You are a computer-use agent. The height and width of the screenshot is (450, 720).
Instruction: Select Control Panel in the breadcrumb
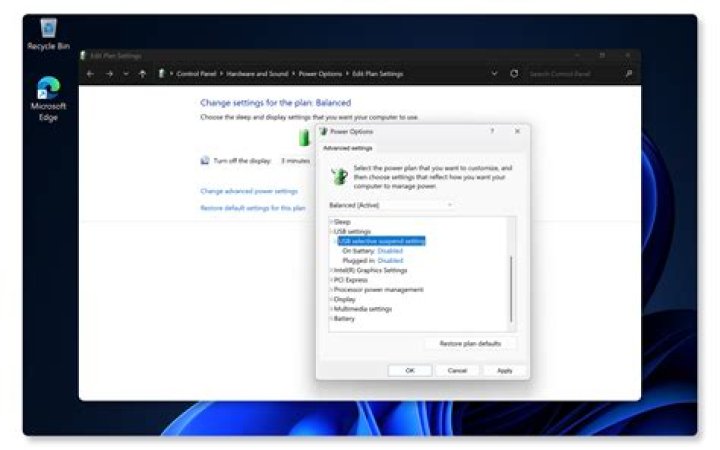coord(196,74)
